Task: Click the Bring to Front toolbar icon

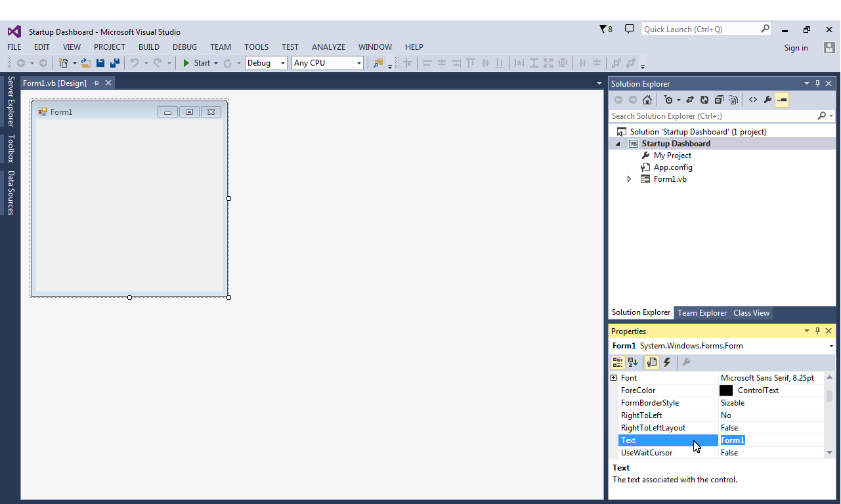Action: (616, 63)
